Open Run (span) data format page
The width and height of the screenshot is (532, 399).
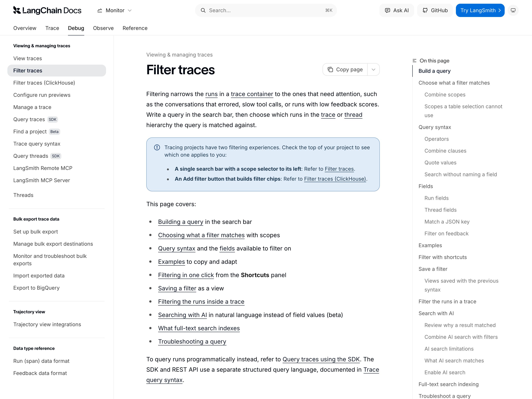[x=57, y=361]
